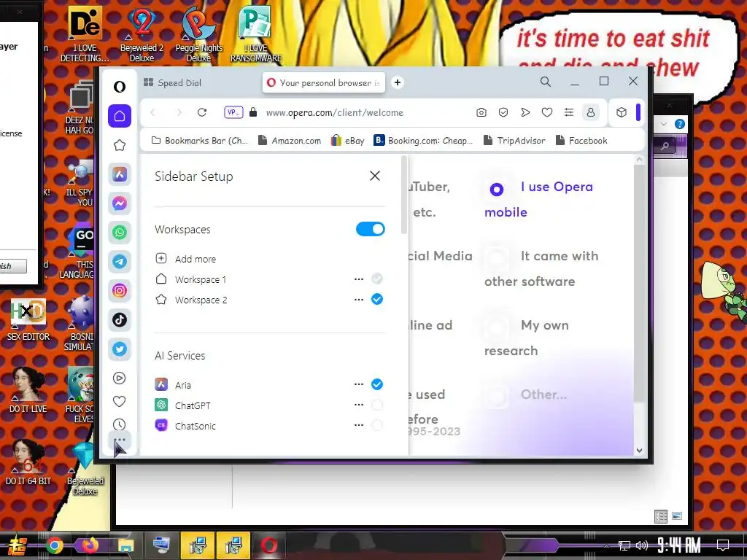Open Messenger in the Opera sidebar
This screenshot has width=747, height=560.
120,203
